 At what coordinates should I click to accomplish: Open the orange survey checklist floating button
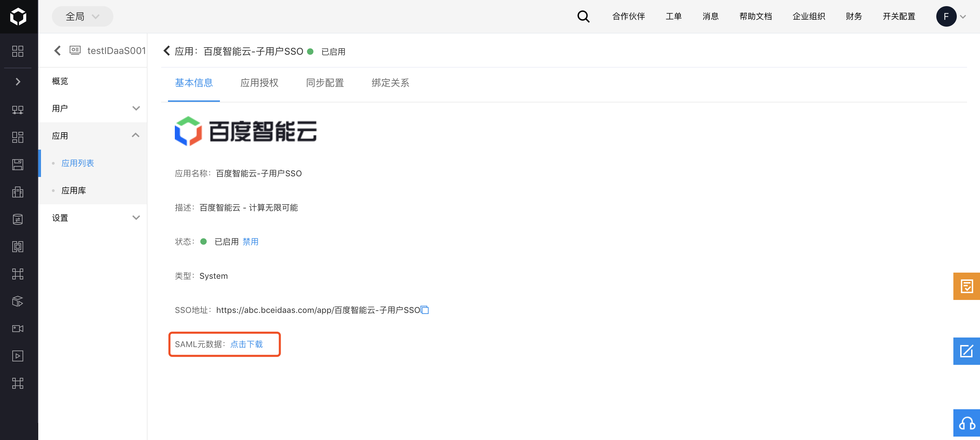pos(966,286)
